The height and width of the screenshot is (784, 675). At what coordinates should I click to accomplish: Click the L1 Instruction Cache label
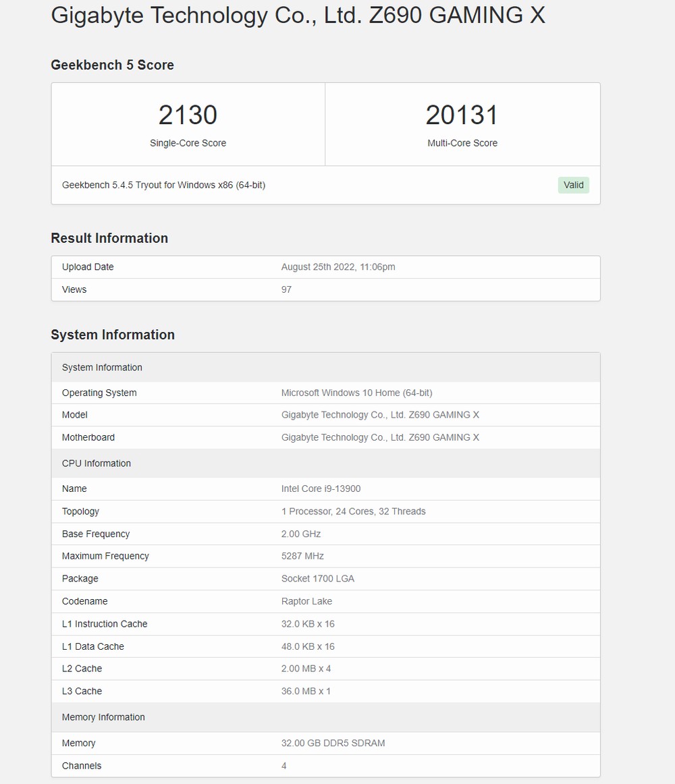click(105, 624)
